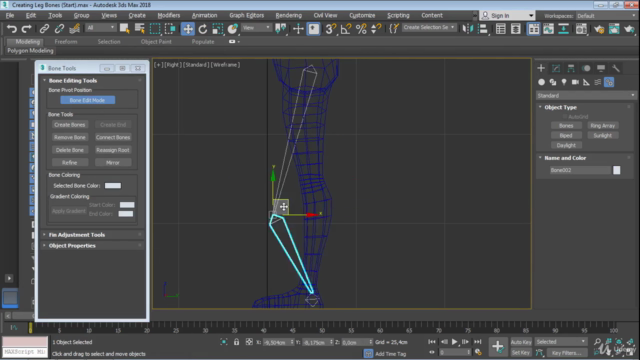Image resolution: width=640 pixels, height=360 pixels.
Task: Click the Bone002 object color swatch
Action: [617, 170]
